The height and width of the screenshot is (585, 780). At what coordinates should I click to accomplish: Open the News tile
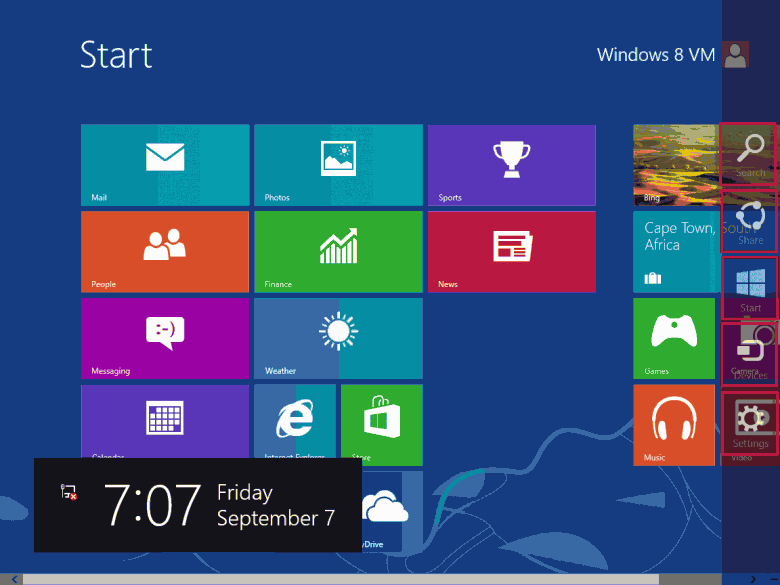pos(512,252)
